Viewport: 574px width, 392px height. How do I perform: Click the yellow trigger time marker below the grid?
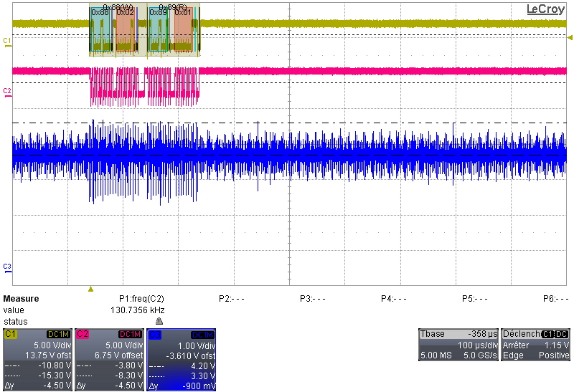[91, 290]
